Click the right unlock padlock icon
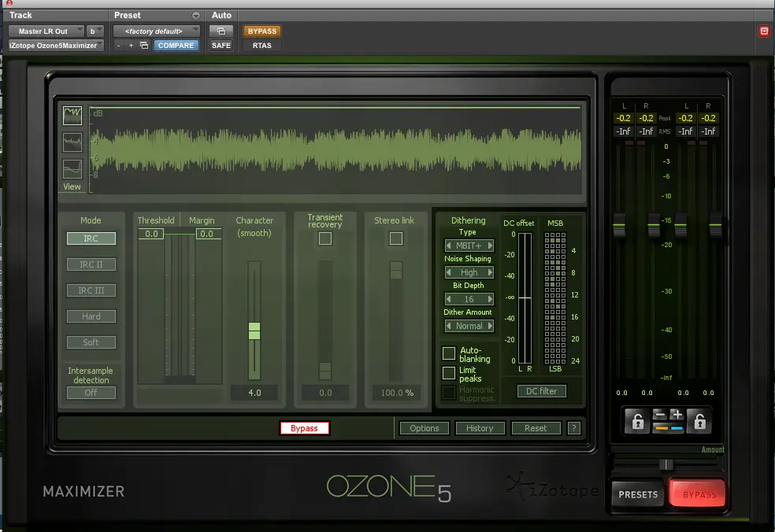This screenshot has height=532, width=775. 699,421
